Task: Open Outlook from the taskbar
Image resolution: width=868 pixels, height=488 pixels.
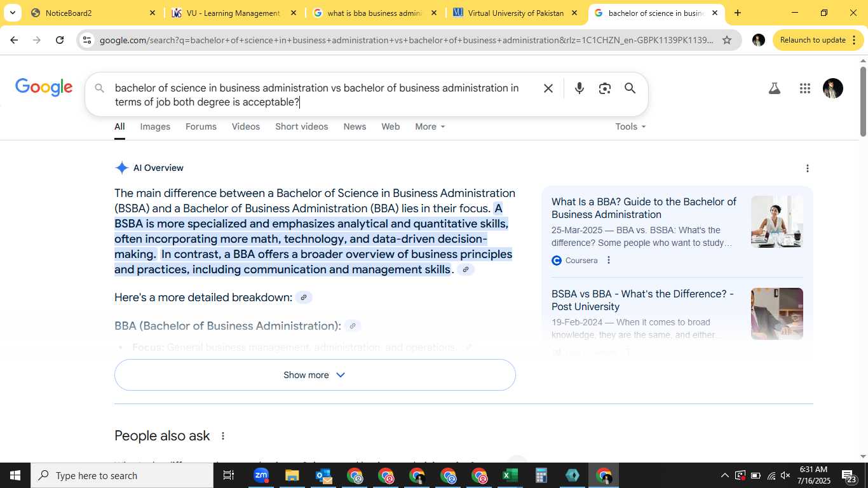Action: [x=323, y=475]
